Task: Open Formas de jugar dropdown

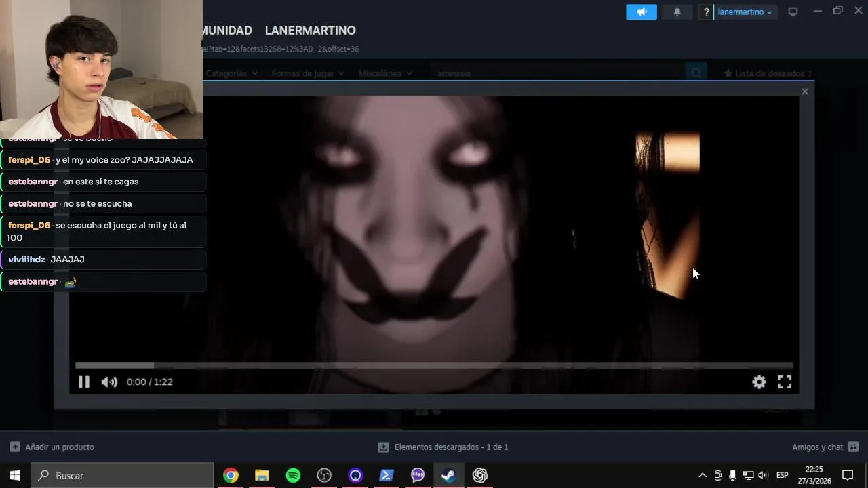Action: (308, 73)
